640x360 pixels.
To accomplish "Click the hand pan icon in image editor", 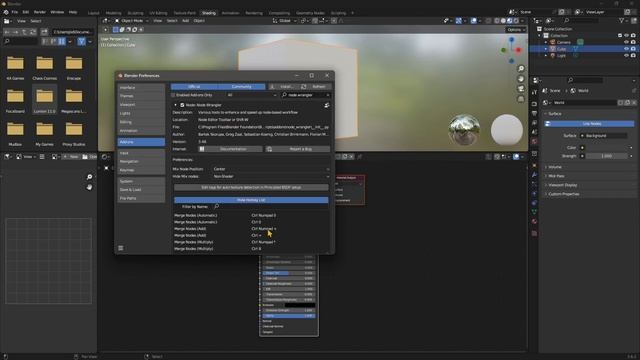I will (89, 187).
